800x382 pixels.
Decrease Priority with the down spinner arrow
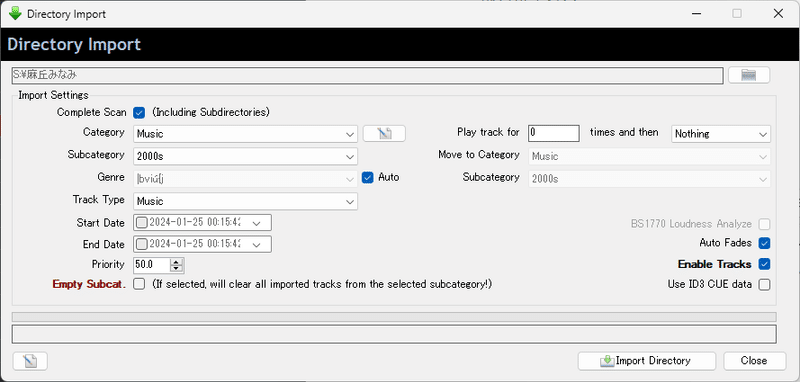click(177, 268)
